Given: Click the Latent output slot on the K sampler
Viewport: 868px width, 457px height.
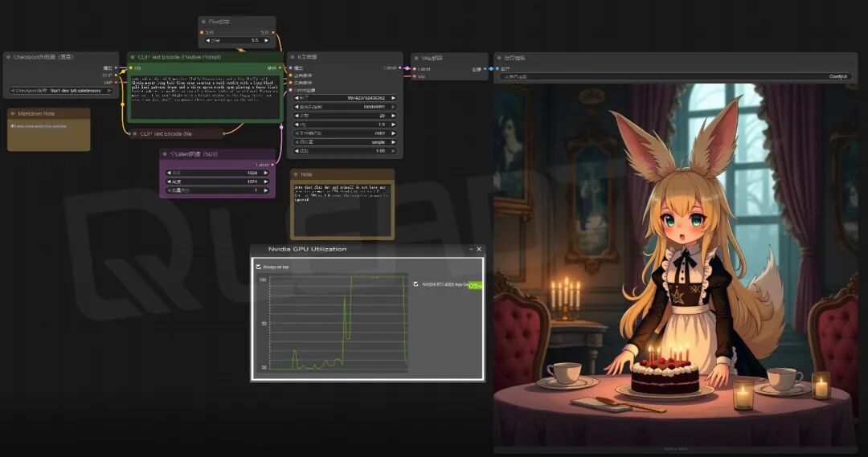Looking at the screenshot, I should (399, 68).
